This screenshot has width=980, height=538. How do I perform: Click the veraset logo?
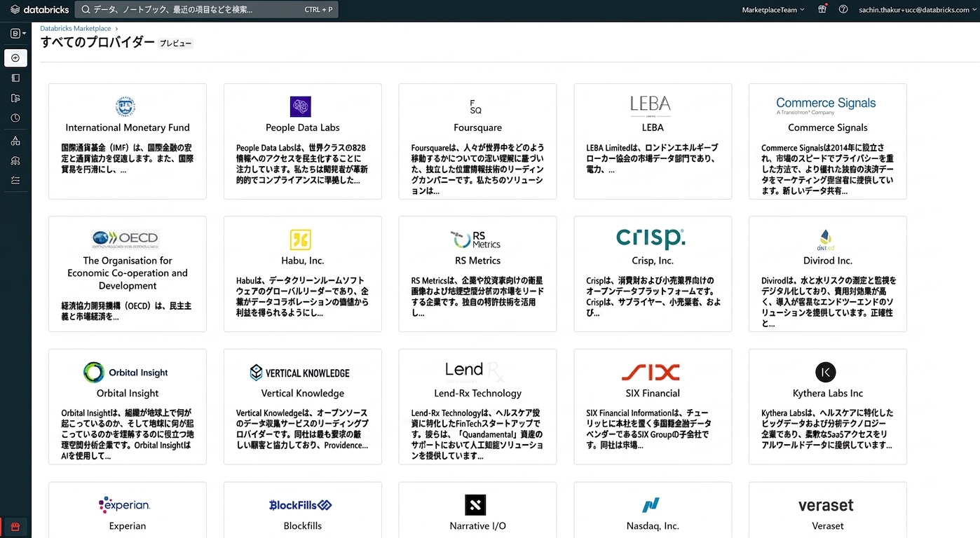(x=826, y=505)
